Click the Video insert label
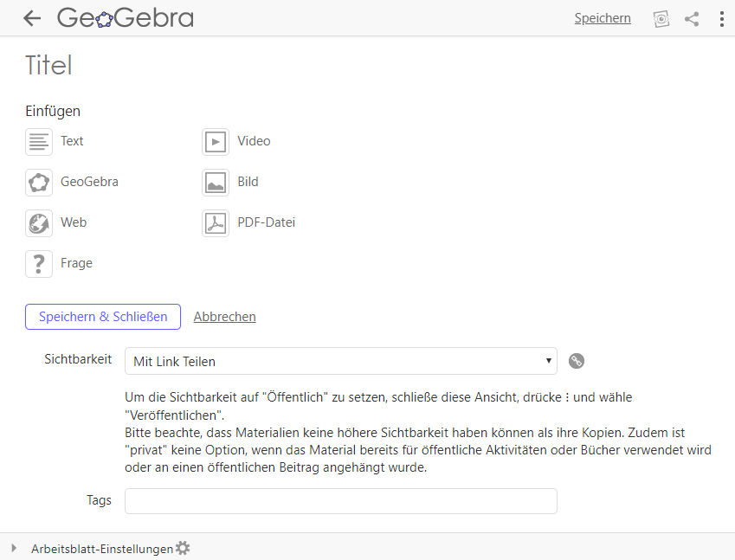 point(254,141)
